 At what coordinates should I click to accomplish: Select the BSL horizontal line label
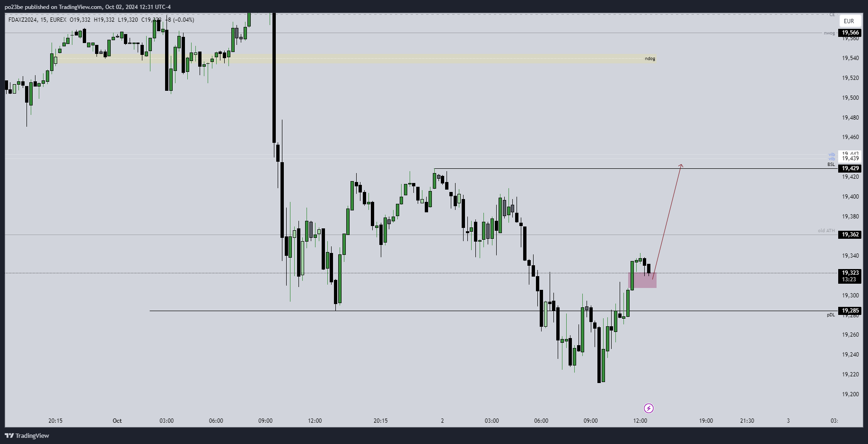(831, 165)
